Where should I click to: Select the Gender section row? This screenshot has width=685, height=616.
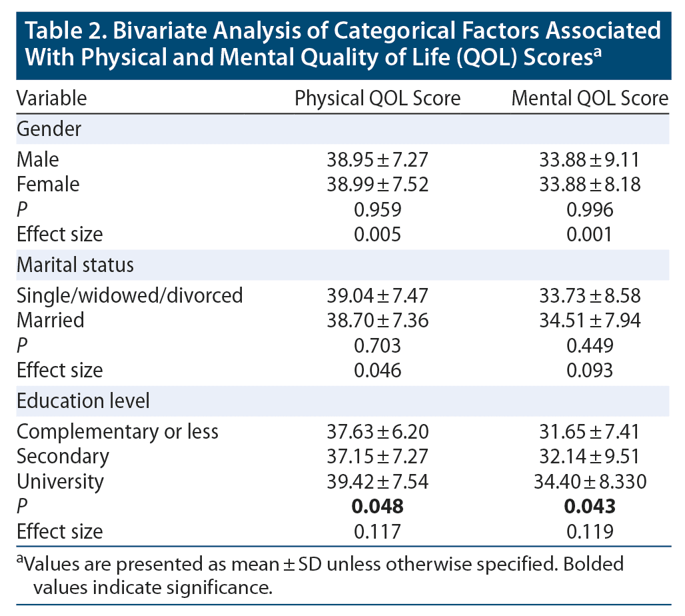point(49,129)
